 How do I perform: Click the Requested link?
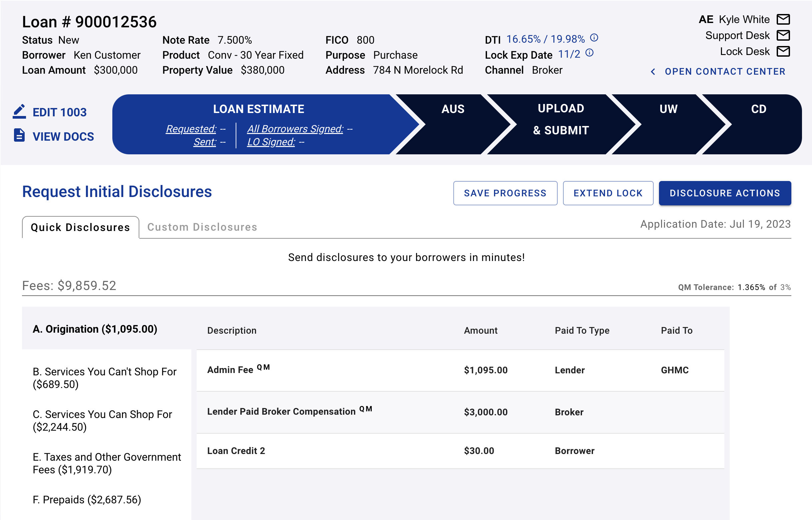191,129
